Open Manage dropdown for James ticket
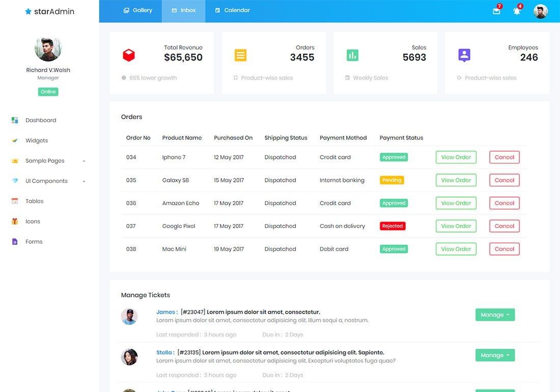Viewport: 560px width, 392px height. 495,315
